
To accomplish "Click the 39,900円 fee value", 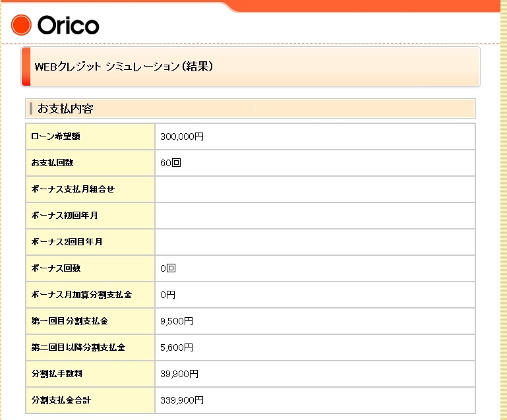I will 179,374.
